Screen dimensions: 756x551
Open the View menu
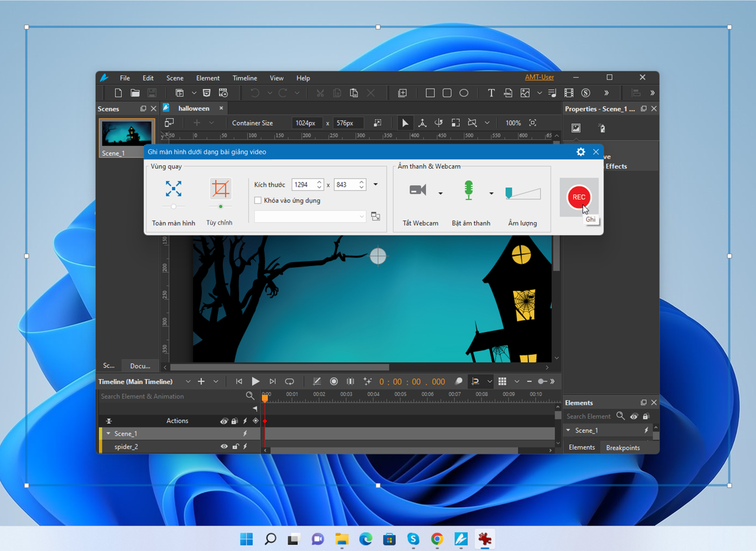pyautogui.click(x=276, y=78)
